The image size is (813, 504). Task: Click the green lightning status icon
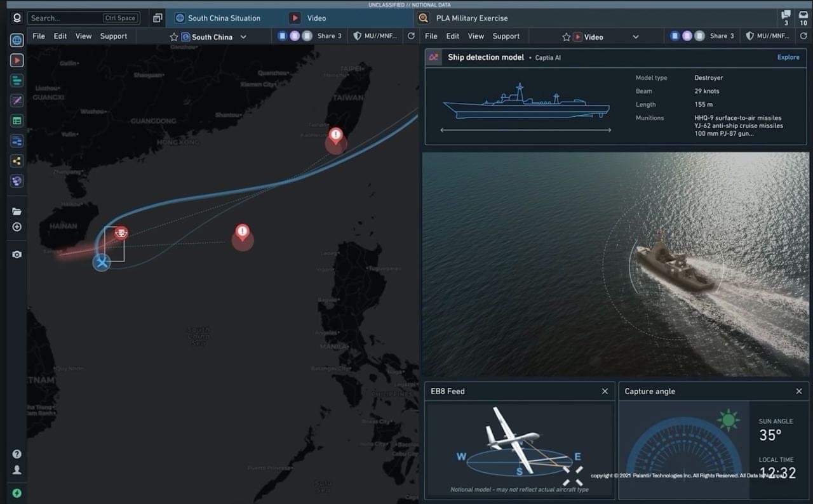pyautogui.click(x=17, y=493)
